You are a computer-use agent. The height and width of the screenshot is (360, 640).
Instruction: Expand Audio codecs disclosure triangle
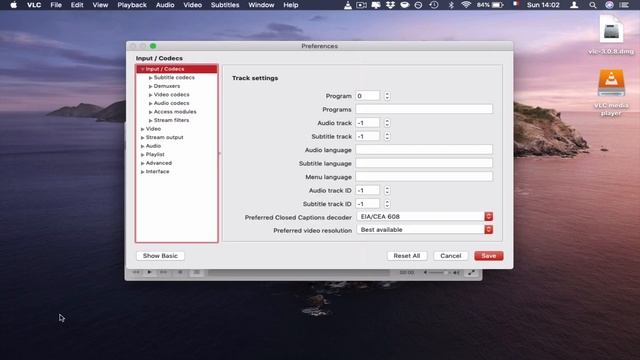[x=150, y=103]
